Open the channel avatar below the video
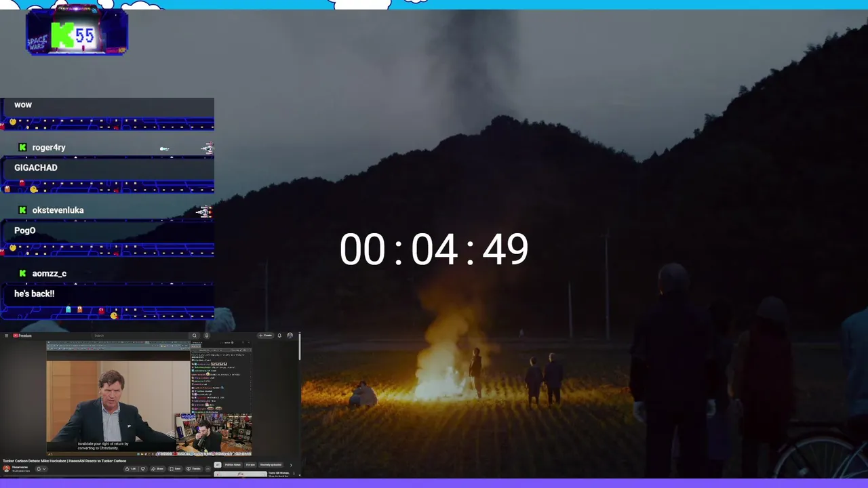This screenshot has width=868, height=488. 6,468
